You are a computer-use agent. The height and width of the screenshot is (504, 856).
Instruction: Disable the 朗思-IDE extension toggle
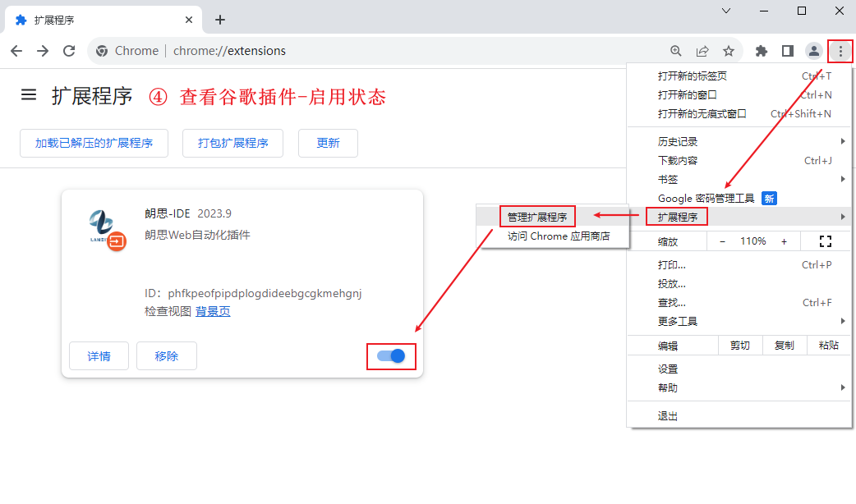coord(391,356)
